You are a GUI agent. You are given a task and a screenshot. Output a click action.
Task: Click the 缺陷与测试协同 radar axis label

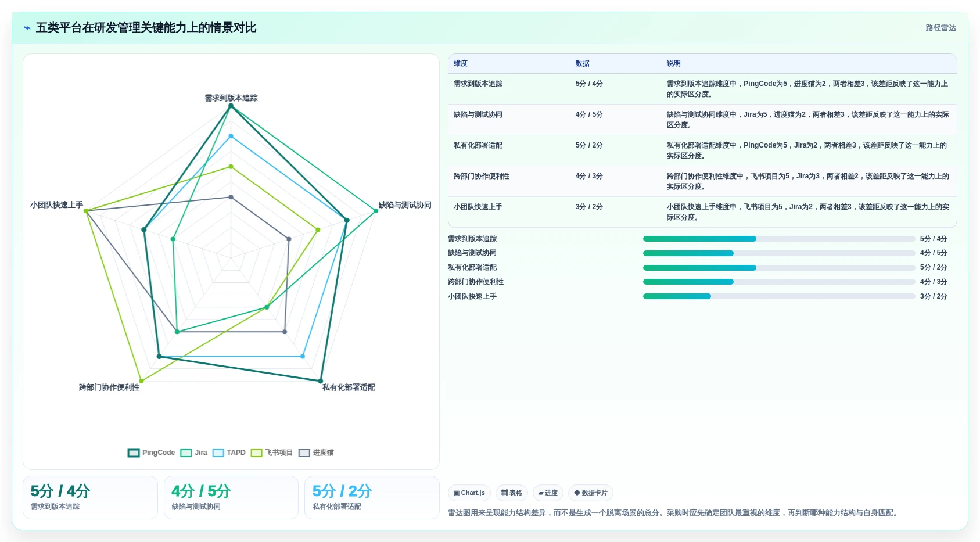(x=405, y=205)
